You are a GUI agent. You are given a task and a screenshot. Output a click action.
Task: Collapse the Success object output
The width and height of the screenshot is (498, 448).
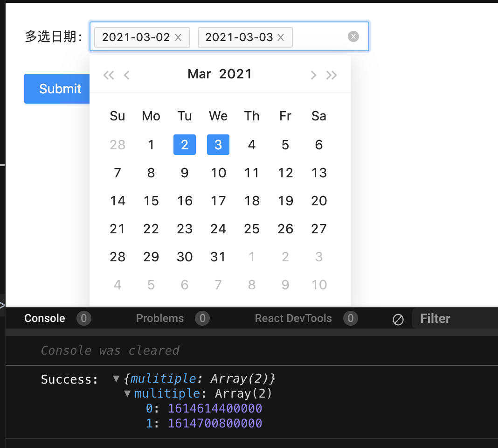coord(116,378)
